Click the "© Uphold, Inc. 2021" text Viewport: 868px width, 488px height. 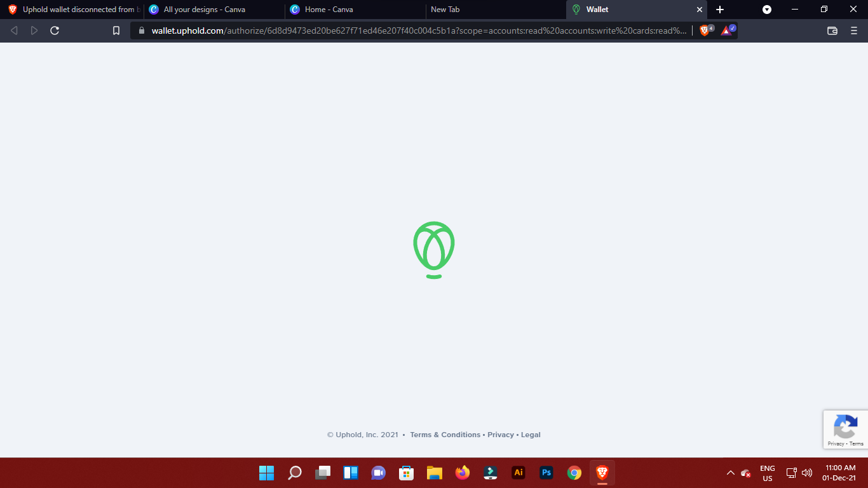pyautogui.click(x=363, y=435)
